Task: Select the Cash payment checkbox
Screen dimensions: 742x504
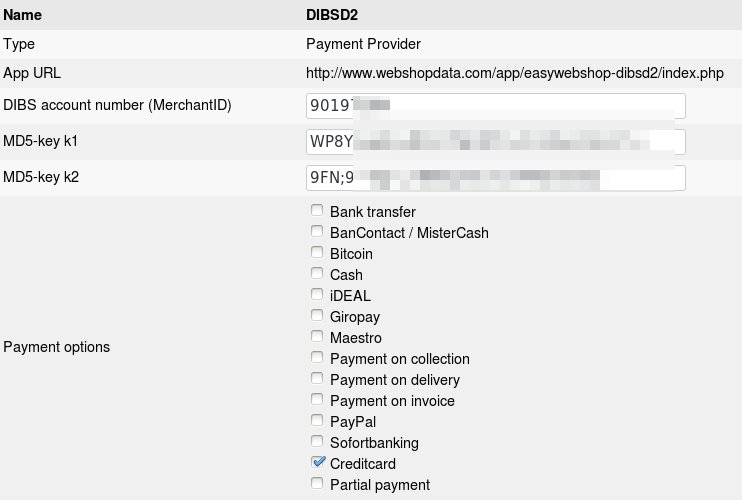Action: tap(317, 274)
